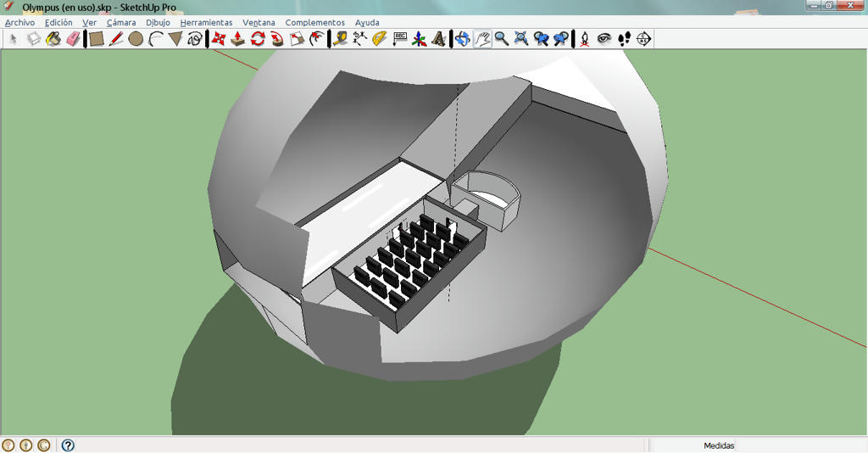Open the Dibujo menu

click(158, 23)
